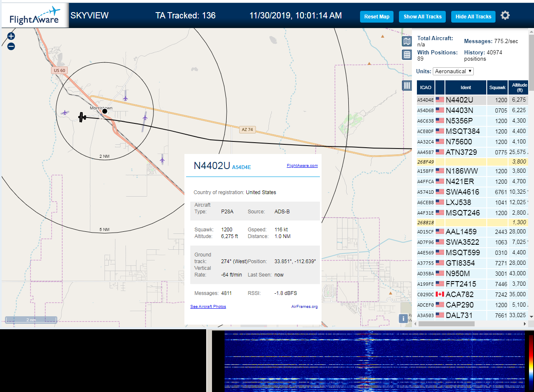Zoom out on the map
The height and width of the screenshot is (392, 534).
[x=11, y=46]
